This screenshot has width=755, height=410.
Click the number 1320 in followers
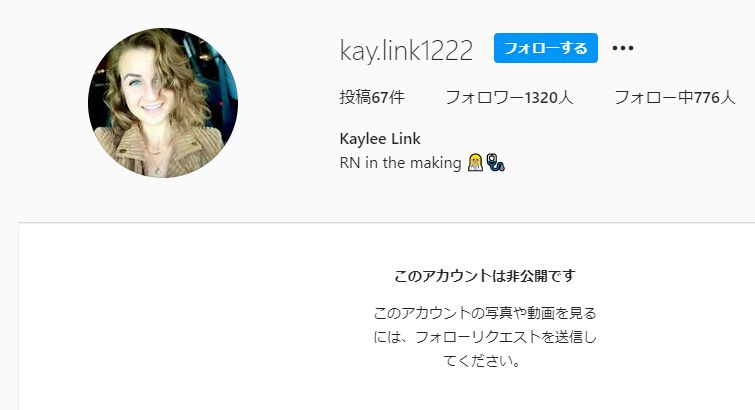coord(541,98)
